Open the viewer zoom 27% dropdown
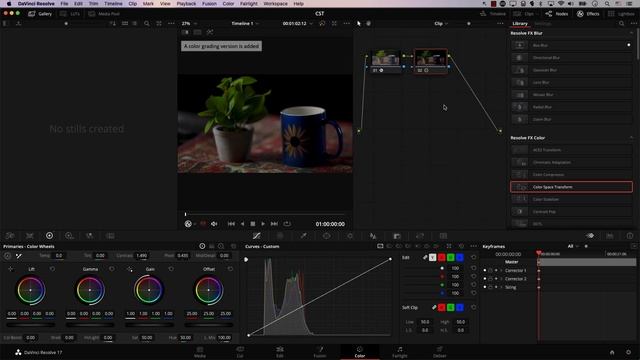Screen dimensions: 640x360 [x=189, y=24]
